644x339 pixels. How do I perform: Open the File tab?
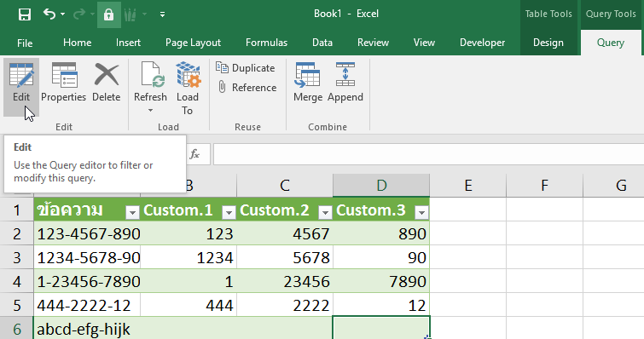[25, 43]
